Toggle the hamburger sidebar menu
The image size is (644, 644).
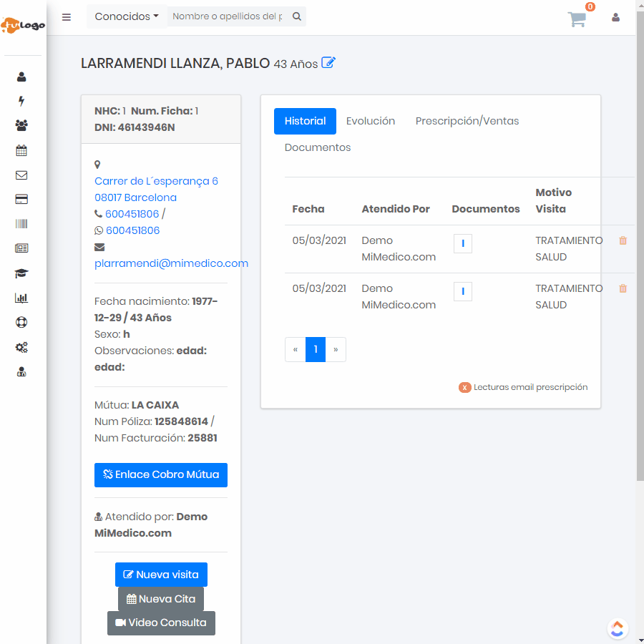coord(67,17)
